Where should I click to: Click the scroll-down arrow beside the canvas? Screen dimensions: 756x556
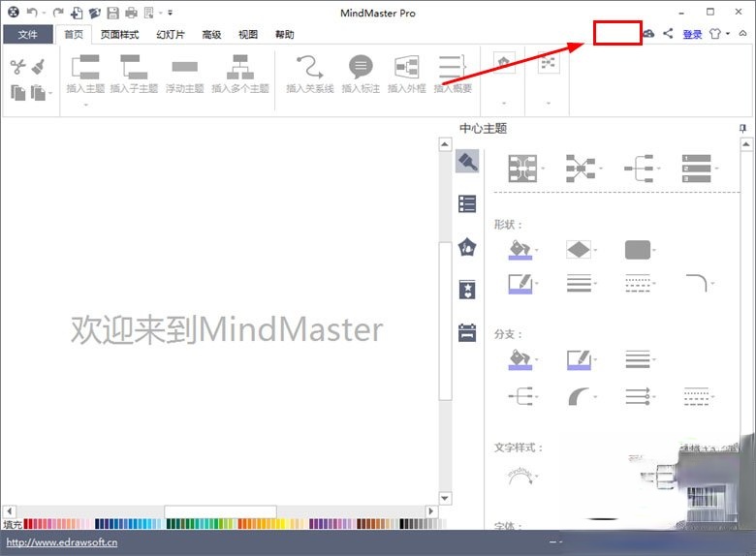445,498
